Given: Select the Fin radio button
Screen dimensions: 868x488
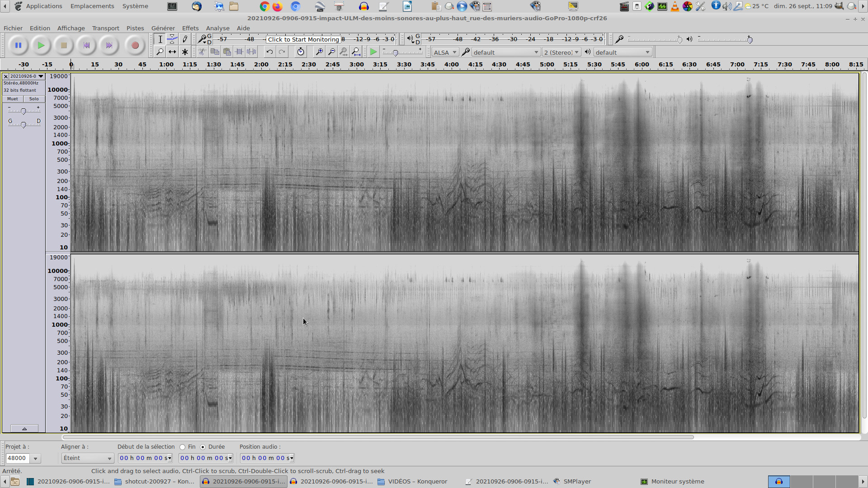Looking at the screenshot, I should 183,447.
